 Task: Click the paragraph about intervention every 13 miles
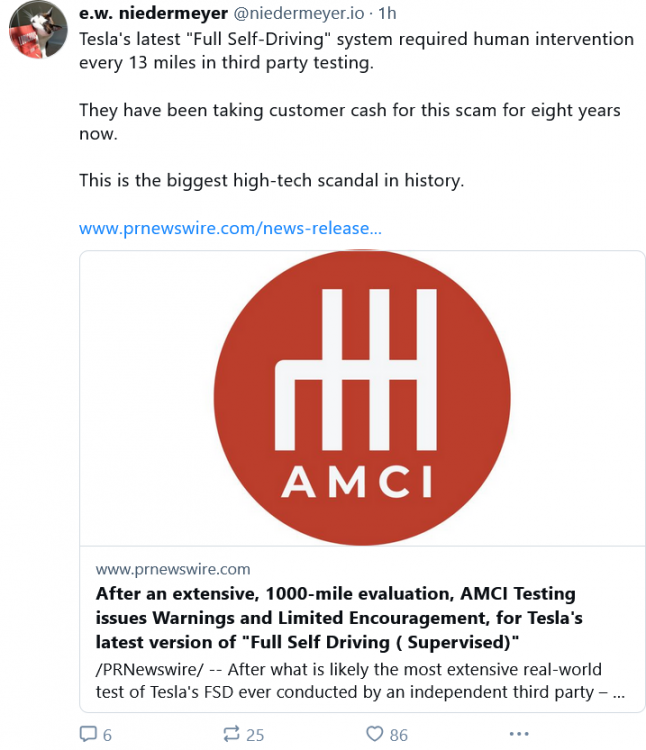tap(356, 50)
